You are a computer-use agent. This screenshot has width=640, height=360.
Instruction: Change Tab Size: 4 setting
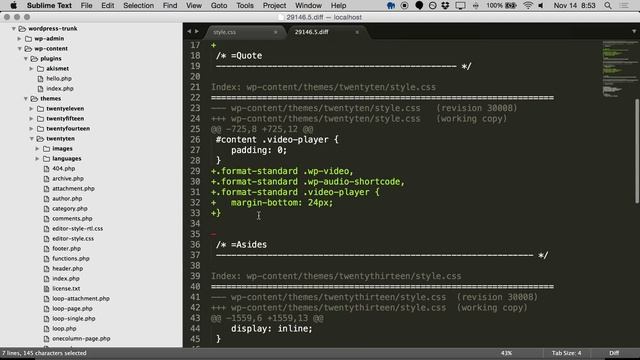[x=566, y=353]
